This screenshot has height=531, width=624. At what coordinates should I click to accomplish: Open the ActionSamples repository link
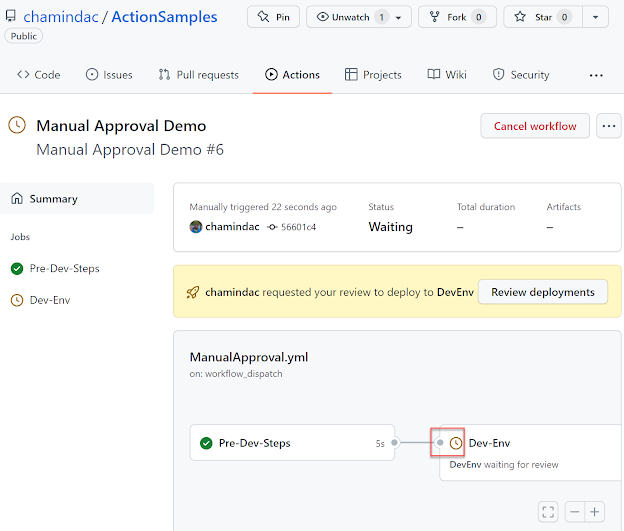164,17
